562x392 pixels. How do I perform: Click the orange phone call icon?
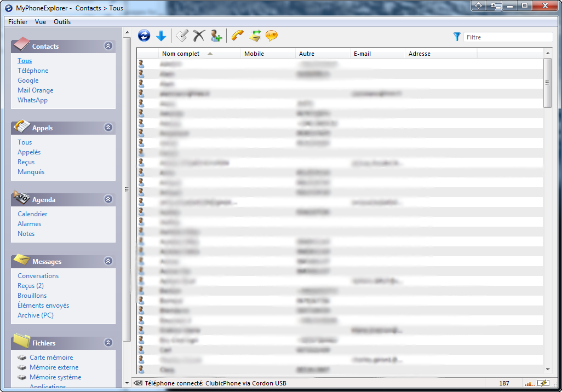pos(237,36)
